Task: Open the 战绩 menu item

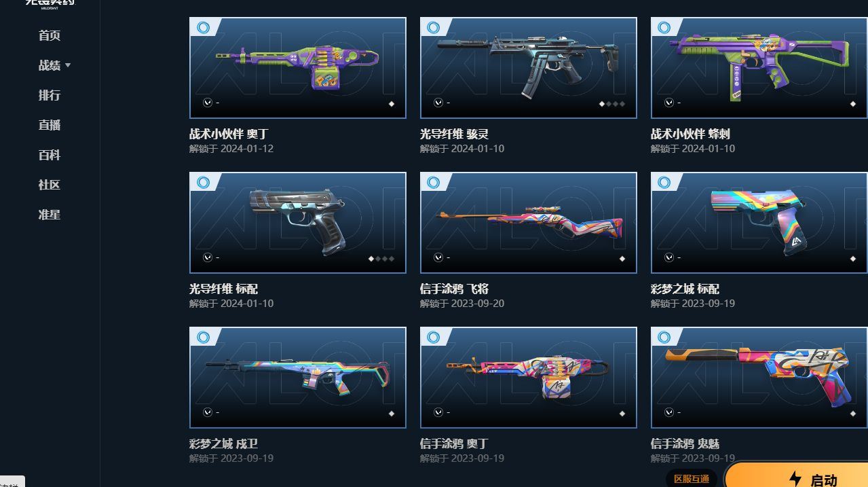Action: (x=50, y=65)
